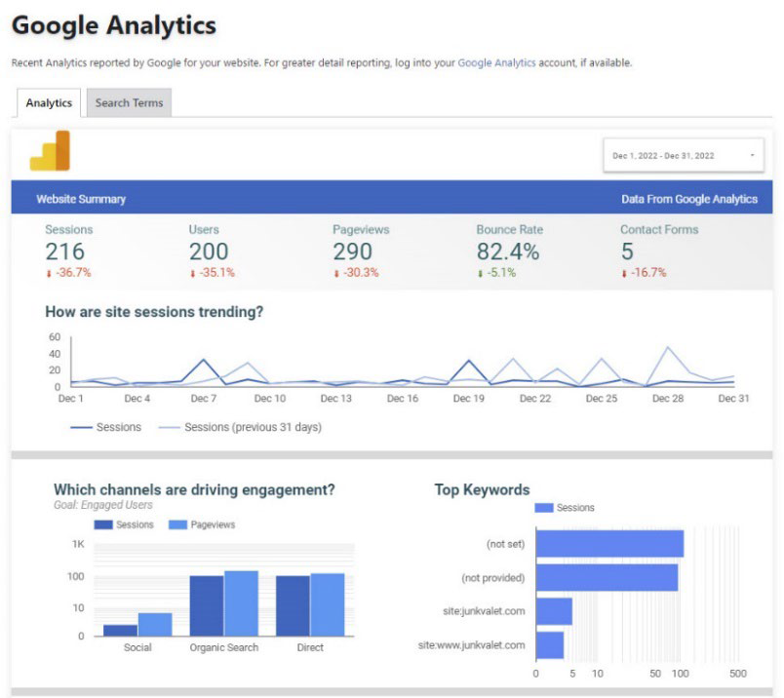Click the Organic Search Sessions bar

pos(207,606)
